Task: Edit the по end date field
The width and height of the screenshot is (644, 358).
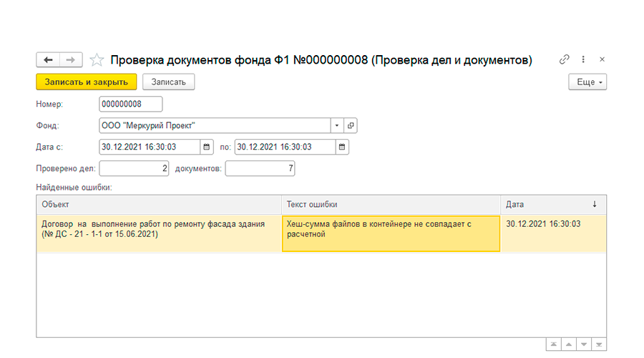Action: tap(285, 147)
